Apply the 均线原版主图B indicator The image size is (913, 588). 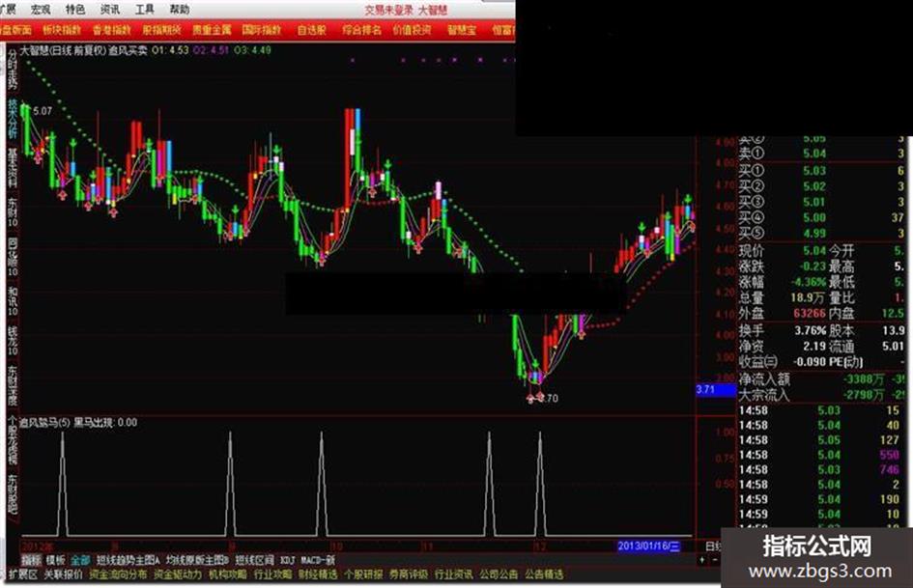coord(197,560)
